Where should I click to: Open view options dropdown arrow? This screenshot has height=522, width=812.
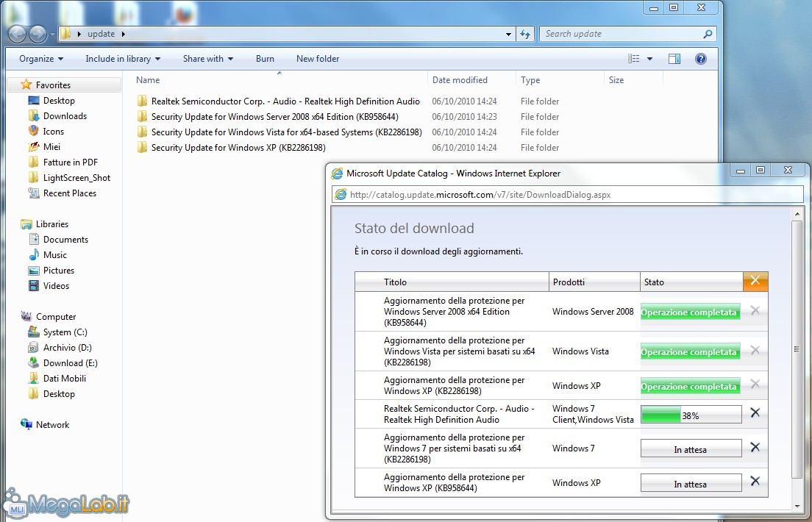coord(650,59)
